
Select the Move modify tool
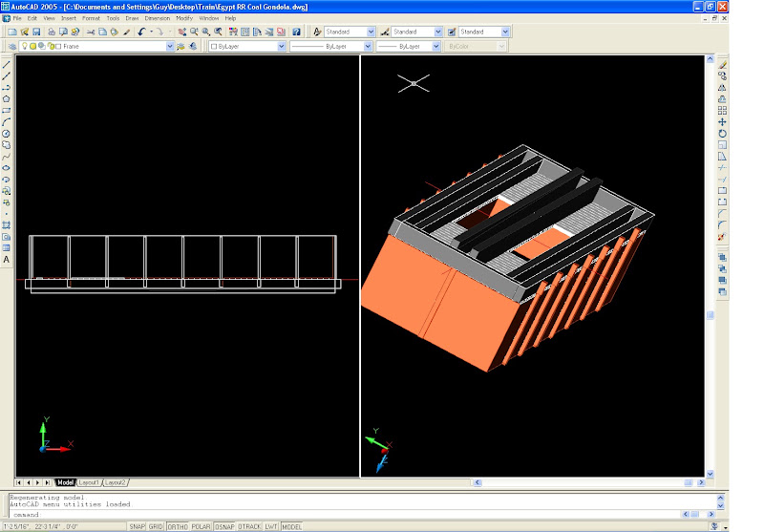pos(722,122)
